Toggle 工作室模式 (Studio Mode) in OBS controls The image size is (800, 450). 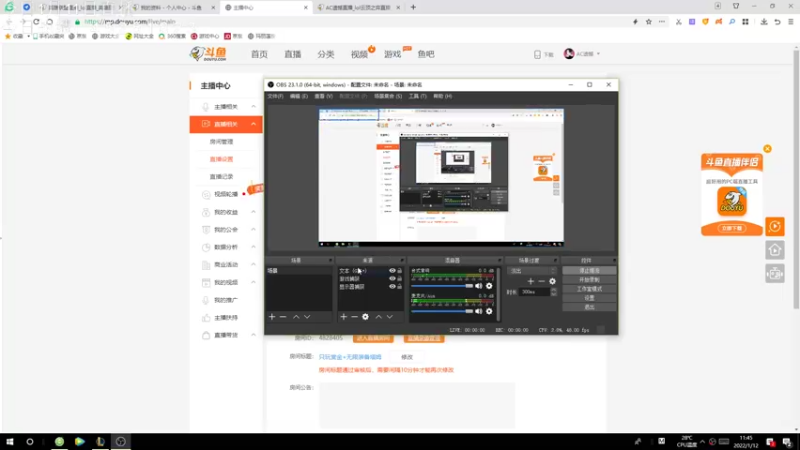(x=589, y=289)
